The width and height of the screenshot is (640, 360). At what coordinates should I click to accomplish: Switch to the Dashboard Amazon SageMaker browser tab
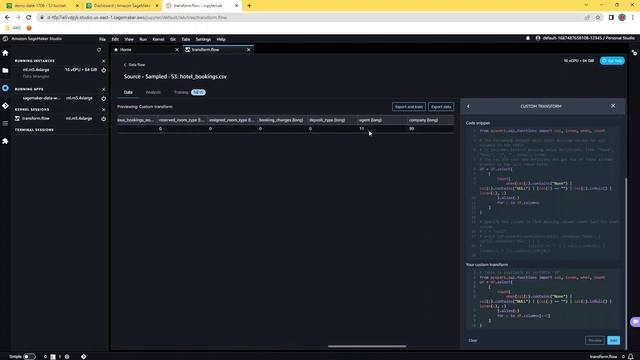coord(122,6)
